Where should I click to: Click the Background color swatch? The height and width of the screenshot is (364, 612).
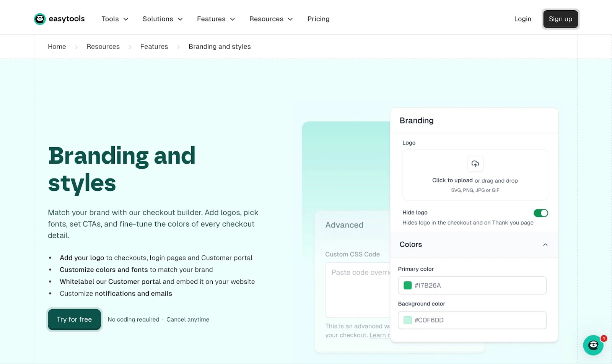408,320
